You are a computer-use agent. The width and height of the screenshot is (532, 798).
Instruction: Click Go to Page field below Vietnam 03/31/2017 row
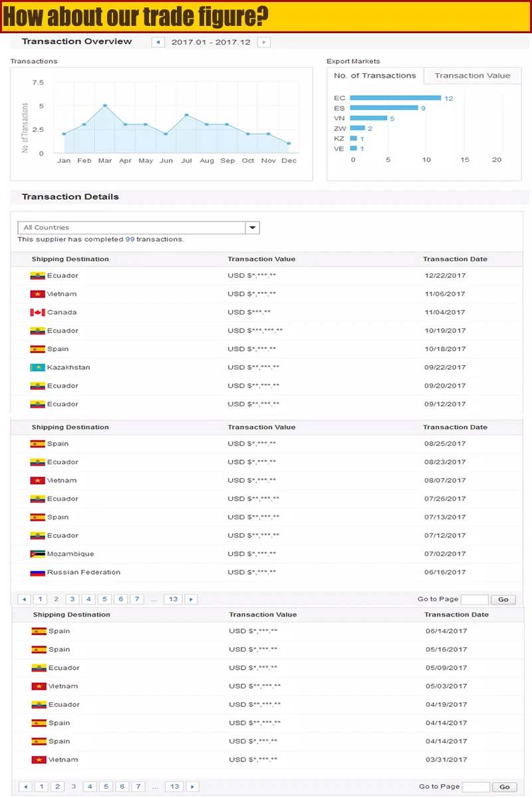point(475,787)
